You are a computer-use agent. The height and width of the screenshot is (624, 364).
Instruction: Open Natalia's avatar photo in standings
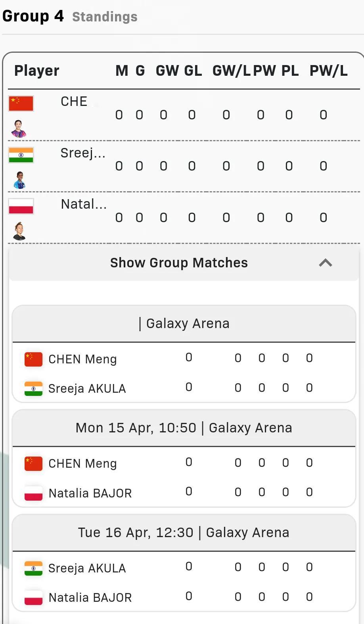click(19, 231)
